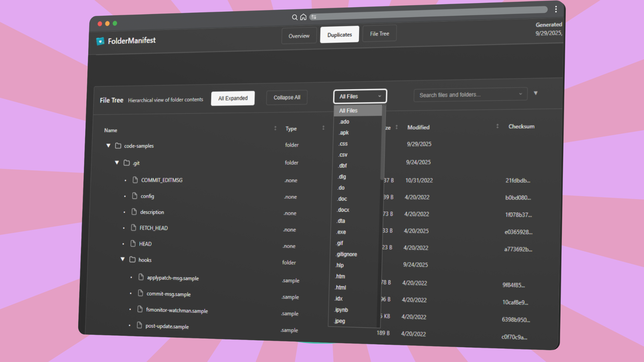Screen dimensions: 644x362
Task: Click the All Expanded button
Action: 232,98
